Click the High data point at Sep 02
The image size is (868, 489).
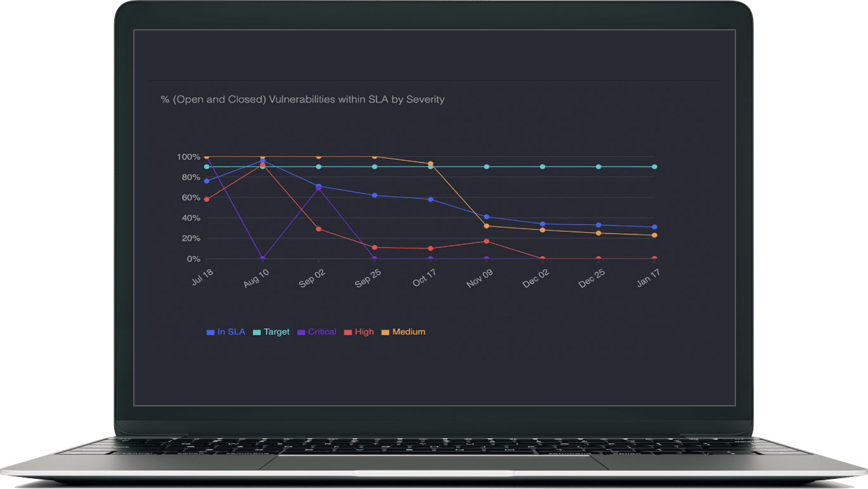click(319, 229)
